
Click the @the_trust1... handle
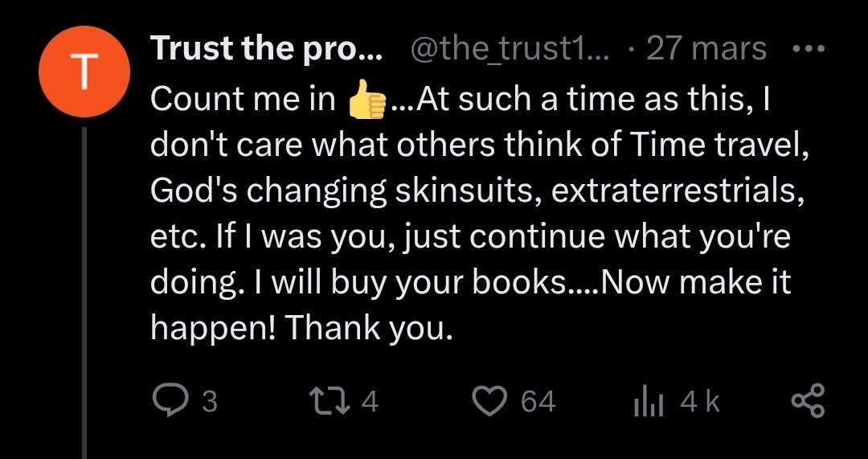(510, 51)
